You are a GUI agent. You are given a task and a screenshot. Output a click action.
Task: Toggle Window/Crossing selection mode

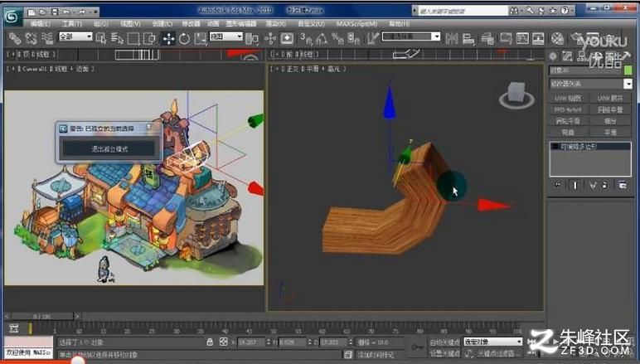pos(150,38)
